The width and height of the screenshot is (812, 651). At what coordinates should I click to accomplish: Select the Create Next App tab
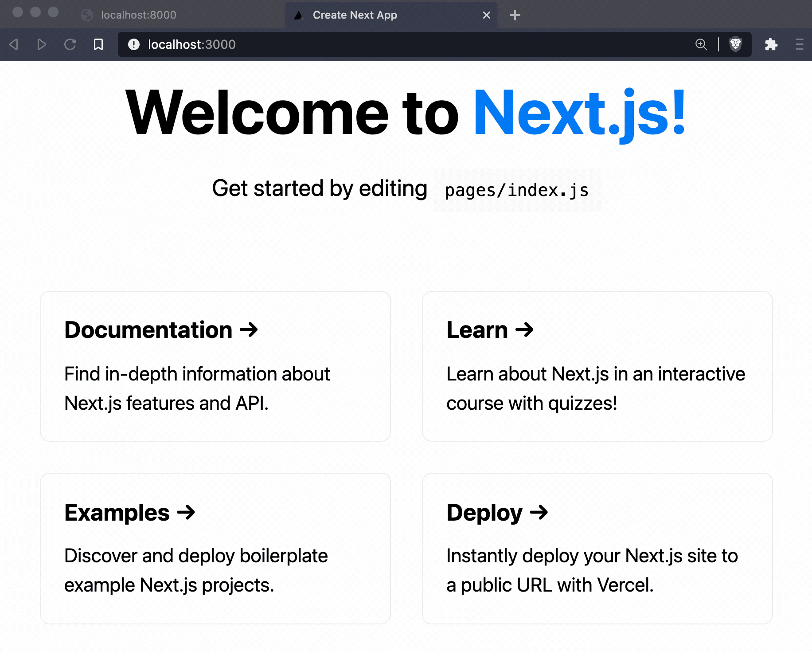coord(355,15)
